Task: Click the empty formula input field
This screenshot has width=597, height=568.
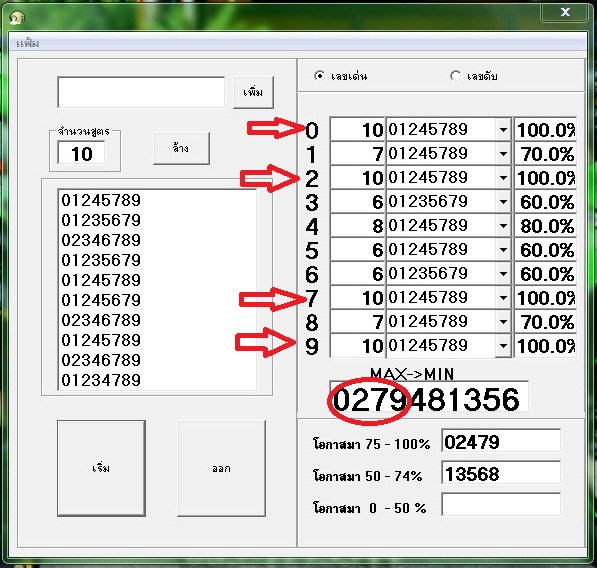Action: (x=141, y=93)
